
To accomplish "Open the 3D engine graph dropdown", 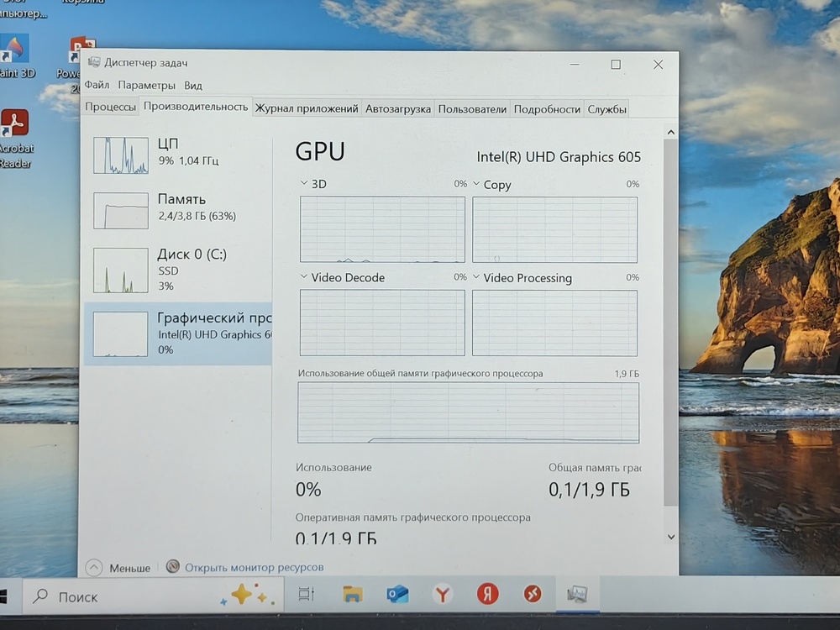I will (304, 183).
